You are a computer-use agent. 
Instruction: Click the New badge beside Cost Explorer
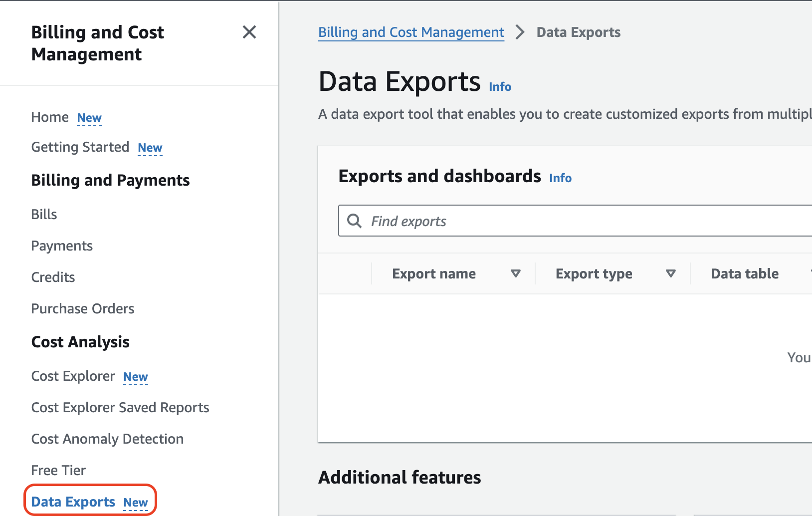pos(136,377)
